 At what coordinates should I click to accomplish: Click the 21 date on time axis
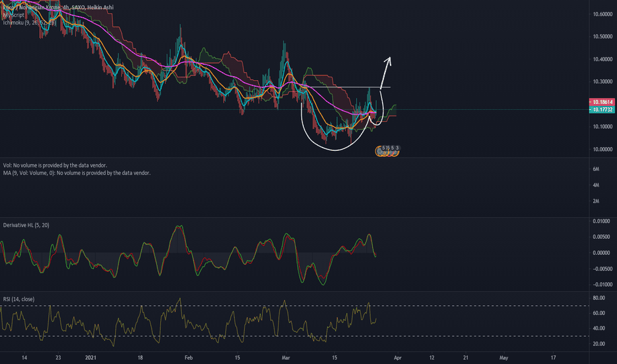point(466,357)
